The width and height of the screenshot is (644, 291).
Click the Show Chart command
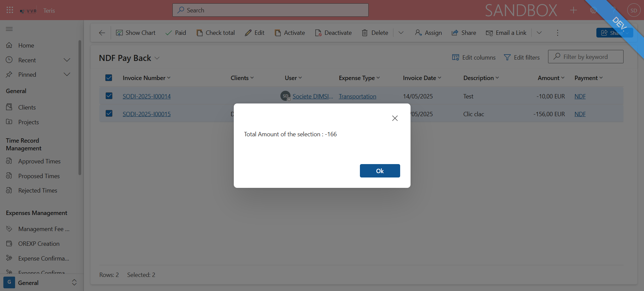[136, 33]
